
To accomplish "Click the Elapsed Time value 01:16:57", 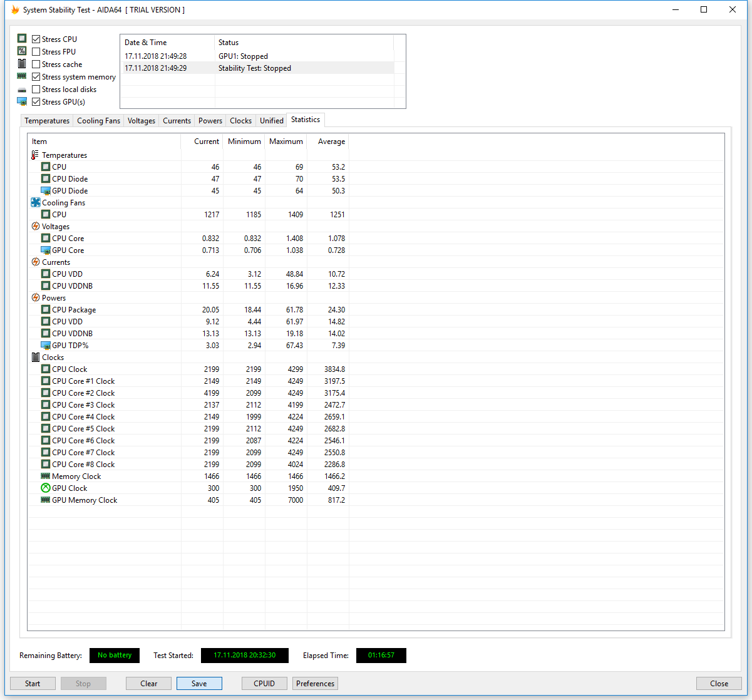I will pos(381,656).
